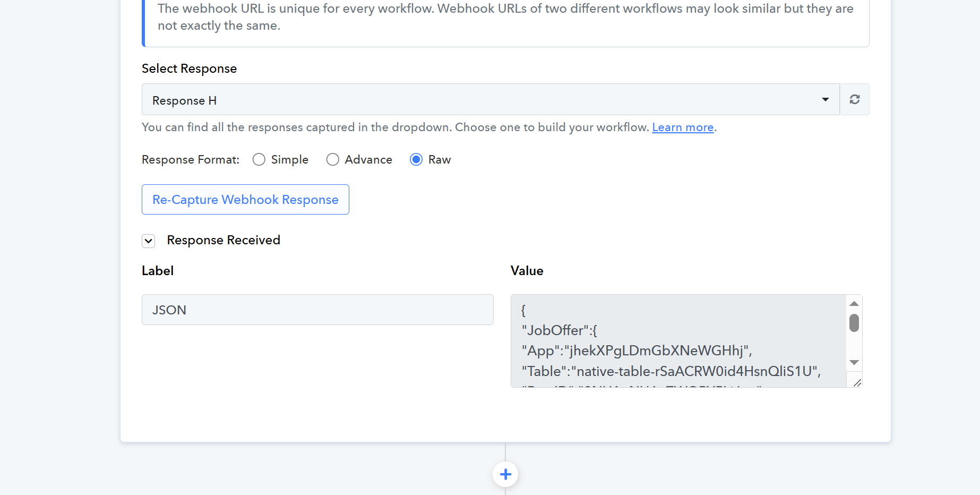Click the Response Received heading text

(x=223, y=240)
